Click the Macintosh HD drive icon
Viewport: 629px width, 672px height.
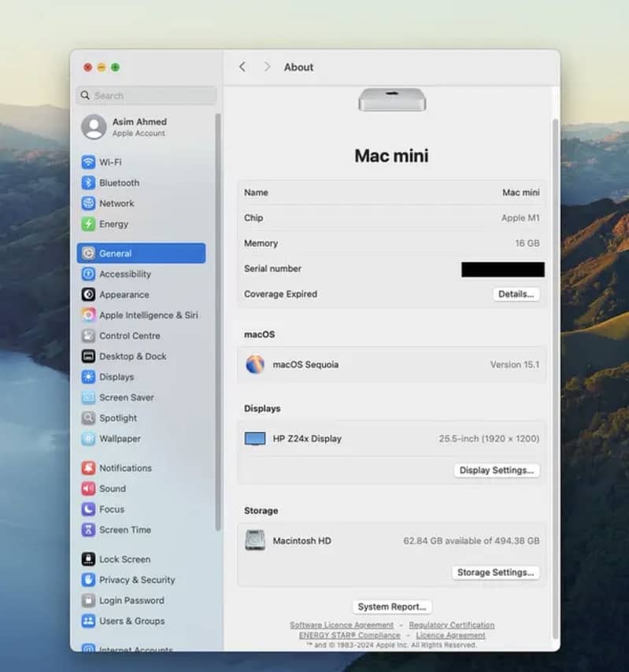255,541
